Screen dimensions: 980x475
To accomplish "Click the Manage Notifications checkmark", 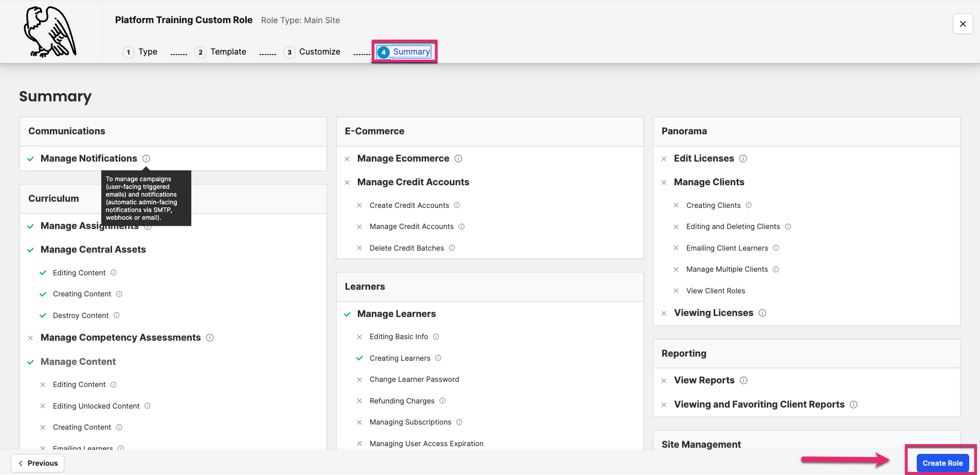I will tap(30, 159).
